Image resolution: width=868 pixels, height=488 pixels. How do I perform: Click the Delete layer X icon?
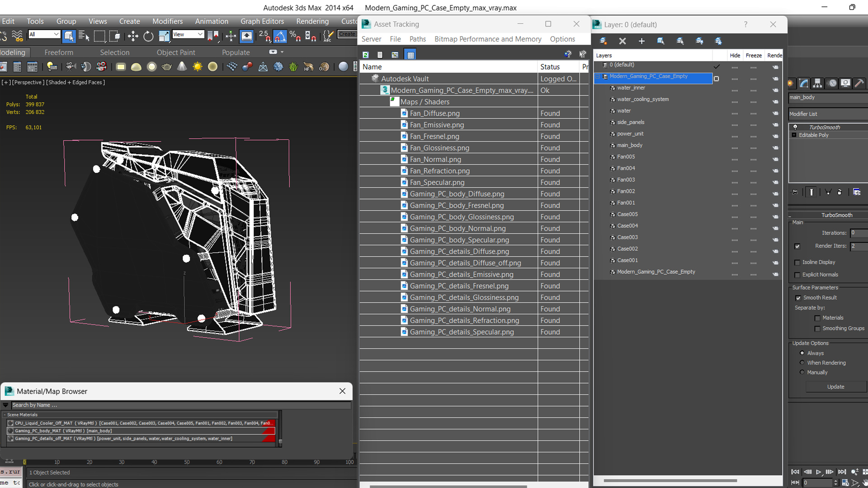623,41
